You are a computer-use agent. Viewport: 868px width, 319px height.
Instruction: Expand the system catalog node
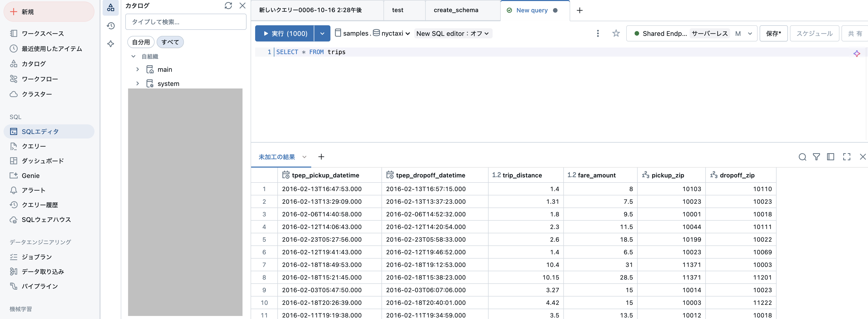[x=137, y=83]
